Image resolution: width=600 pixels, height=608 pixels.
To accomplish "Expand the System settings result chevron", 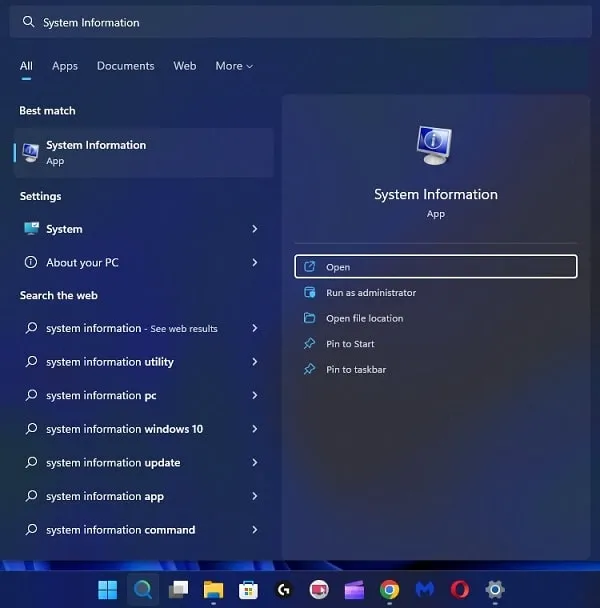I will coord(255,229).
